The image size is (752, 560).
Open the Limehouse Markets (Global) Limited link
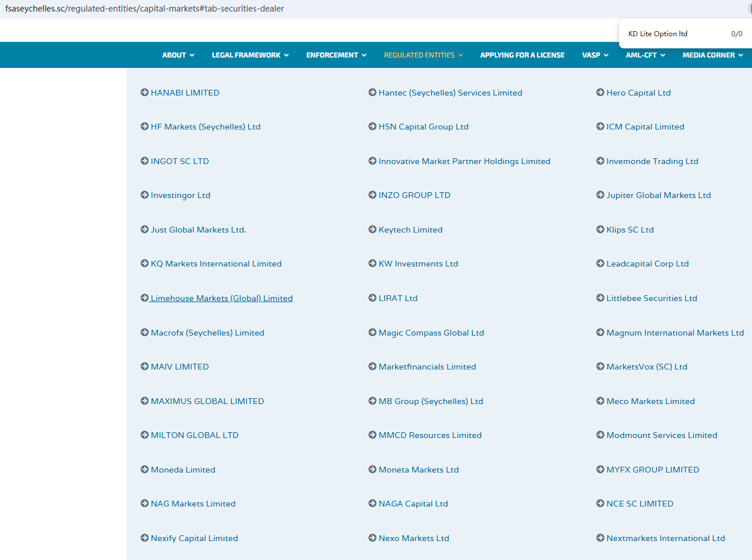click(x=222, y=298)
